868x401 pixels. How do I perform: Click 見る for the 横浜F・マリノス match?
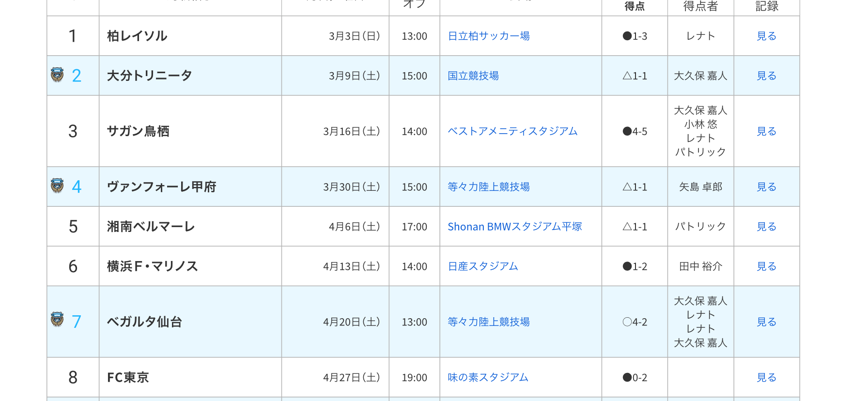click(x=766, y=266)
